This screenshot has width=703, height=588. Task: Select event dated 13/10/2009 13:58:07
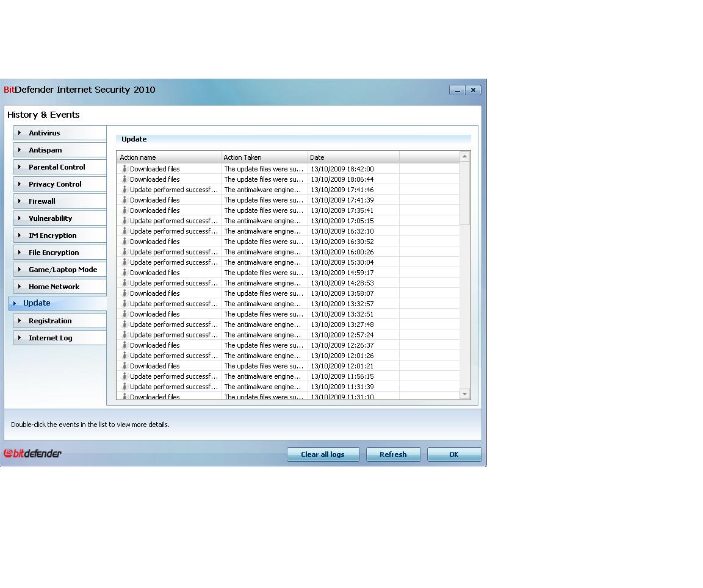point(288,293)
